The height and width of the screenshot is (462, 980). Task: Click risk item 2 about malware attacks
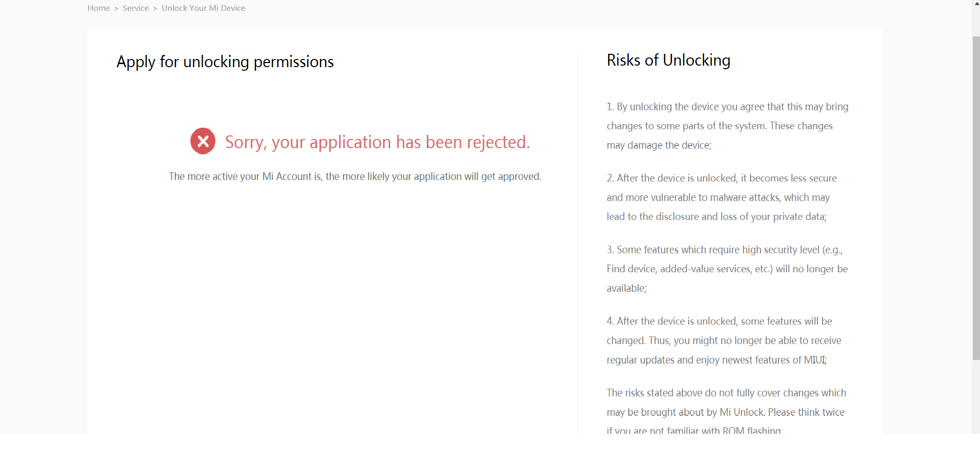click(x=721, y=197)
